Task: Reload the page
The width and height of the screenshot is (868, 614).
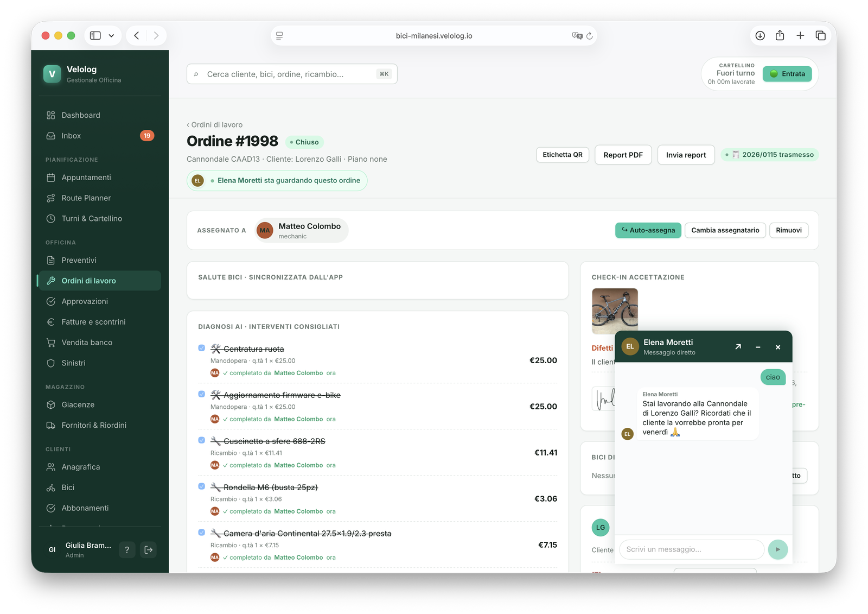Action: click(590, 36)
